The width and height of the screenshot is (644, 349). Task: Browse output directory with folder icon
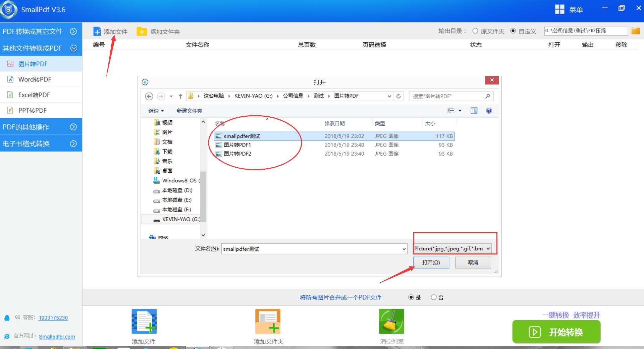[635, 31]
